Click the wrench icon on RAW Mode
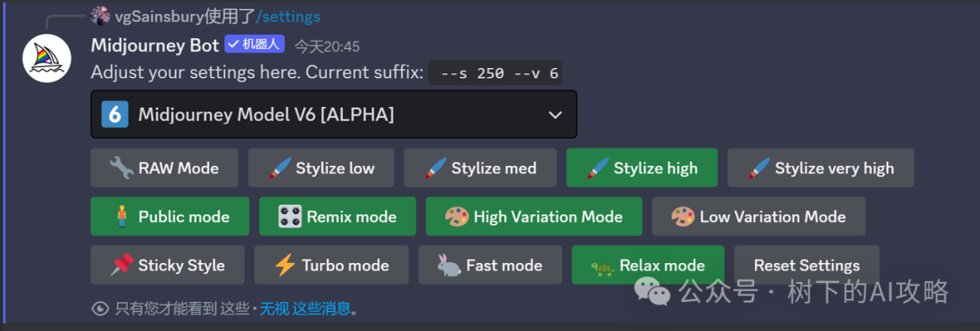 coord(122,168)
